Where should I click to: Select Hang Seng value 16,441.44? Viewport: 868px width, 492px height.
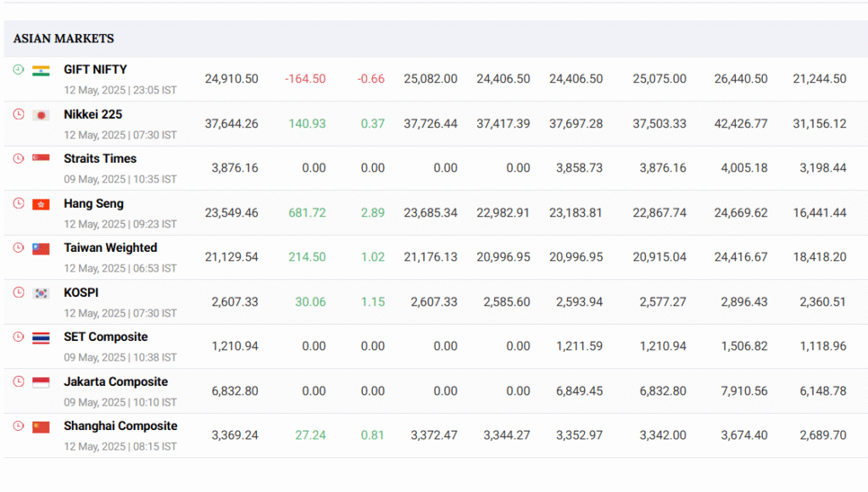tap(820, 213)
